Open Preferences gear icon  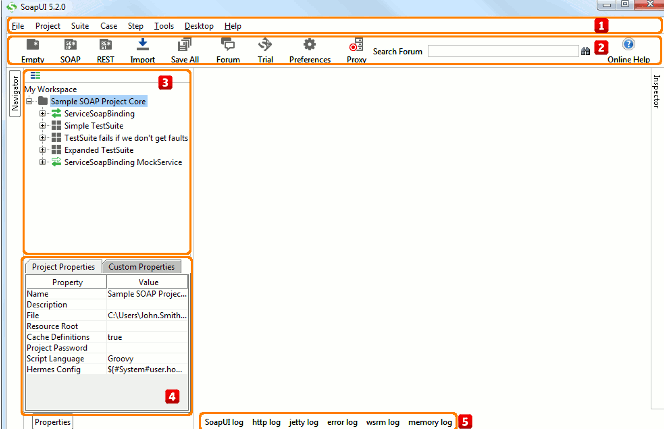pyautogui.click(x=310, y=44)
